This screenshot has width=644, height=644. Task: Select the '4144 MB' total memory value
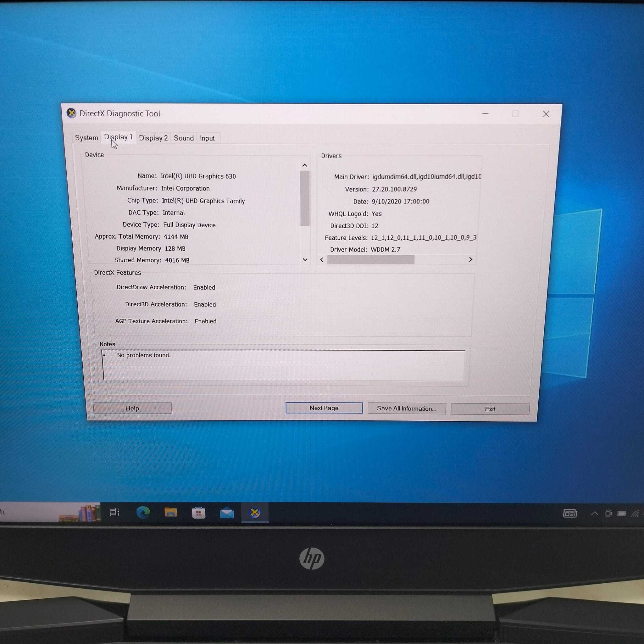coord(176,237)
